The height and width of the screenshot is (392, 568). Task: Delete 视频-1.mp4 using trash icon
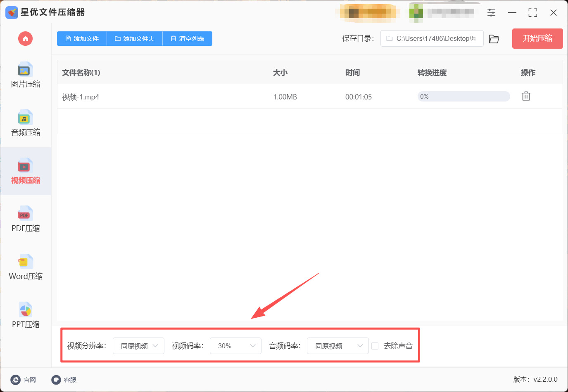pyautogui.click(x=526, y=96)
